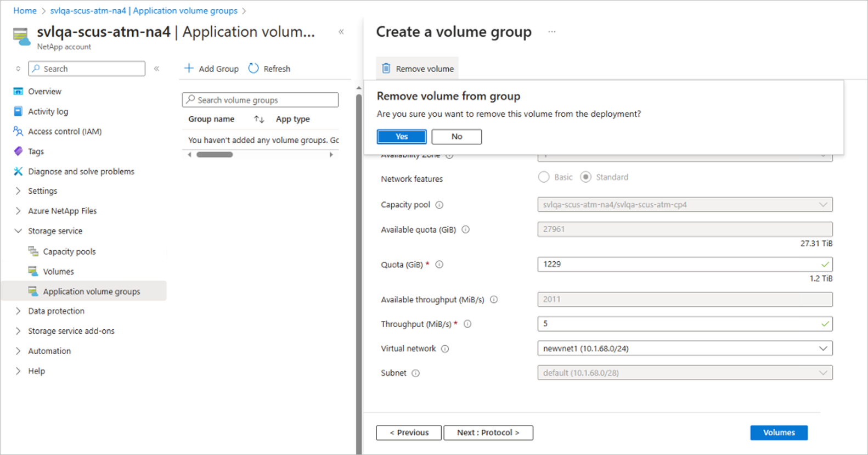
Task: Click the Volumes icon in sidebar
Action: [33, 271]
